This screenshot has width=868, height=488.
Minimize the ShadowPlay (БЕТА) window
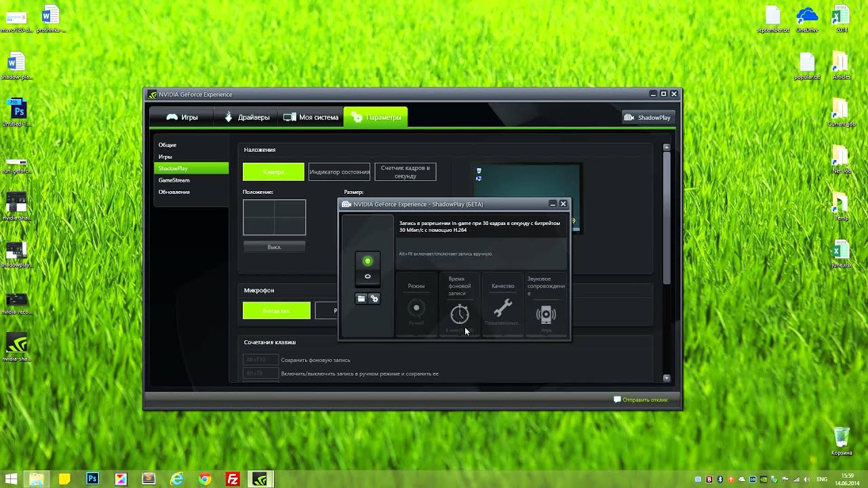point(553,204)
